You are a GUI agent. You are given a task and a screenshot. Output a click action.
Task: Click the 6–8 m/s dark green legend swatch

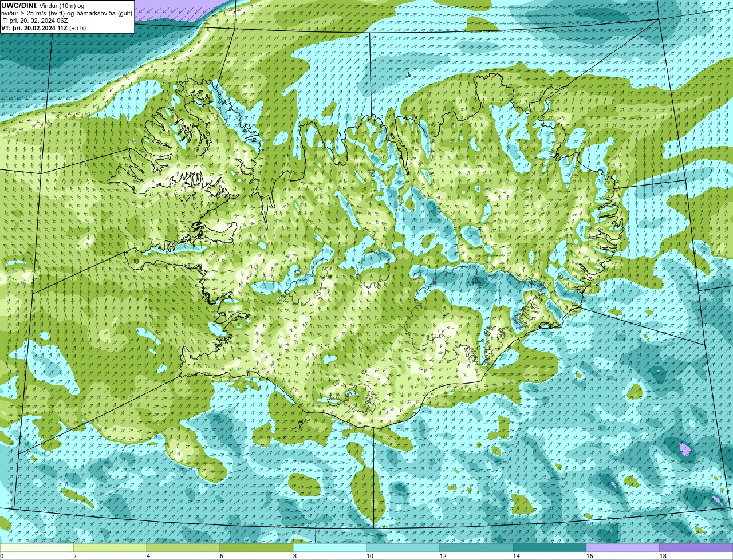[x=257, y=548]
